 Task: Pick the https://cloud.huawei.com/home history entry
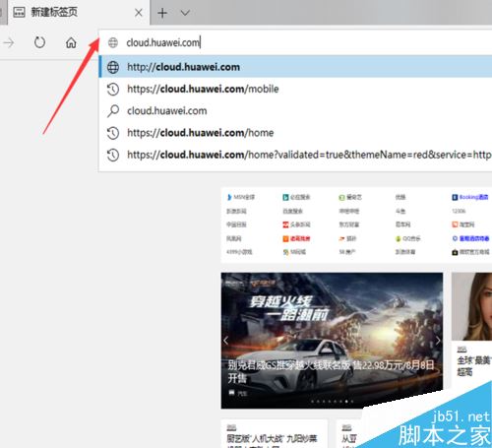click(x=295, y=133)
